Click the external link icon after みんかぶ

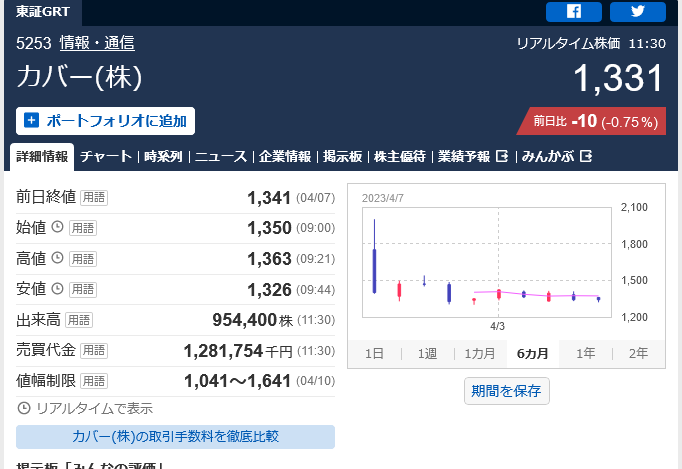click(586, 156)
